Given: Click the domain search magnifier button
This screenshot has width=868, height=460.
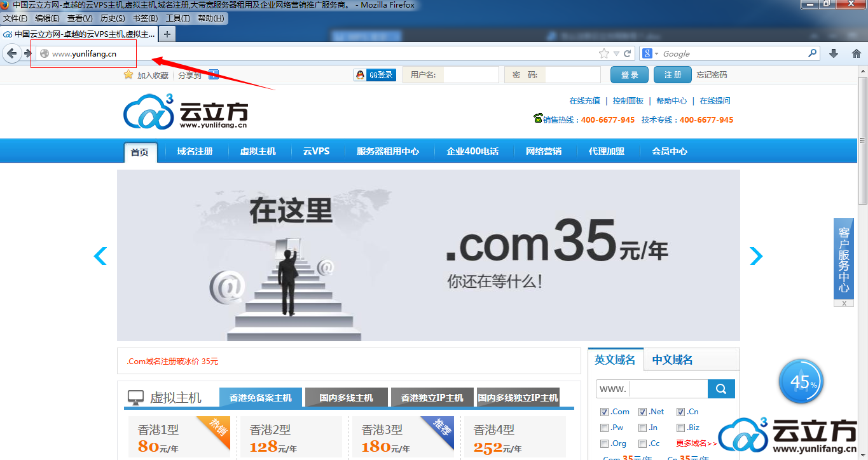Looking at the screenshot, I should (x=721, y=389).
